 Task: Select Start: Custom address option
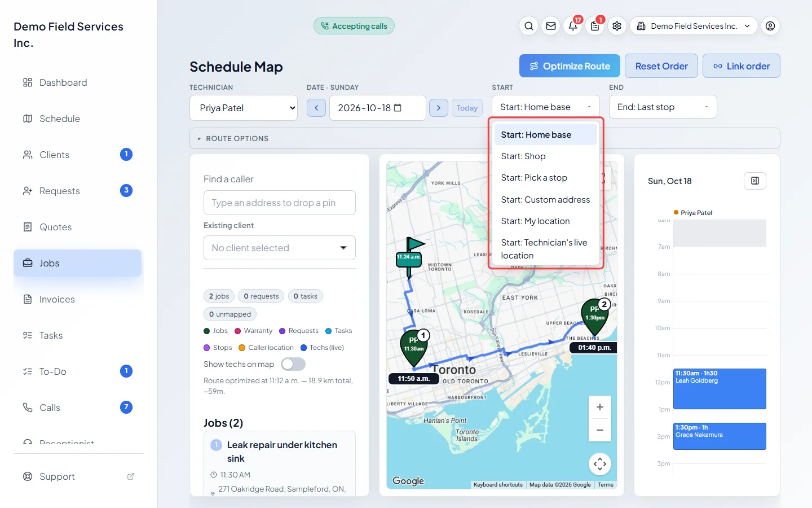click(546, 200)
